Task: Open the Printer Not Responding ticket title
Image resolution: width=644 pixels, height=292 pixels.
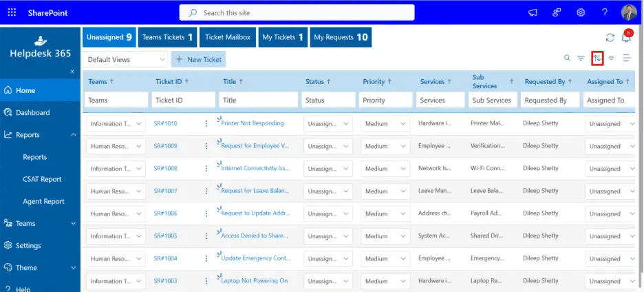Action: point(253,123)
